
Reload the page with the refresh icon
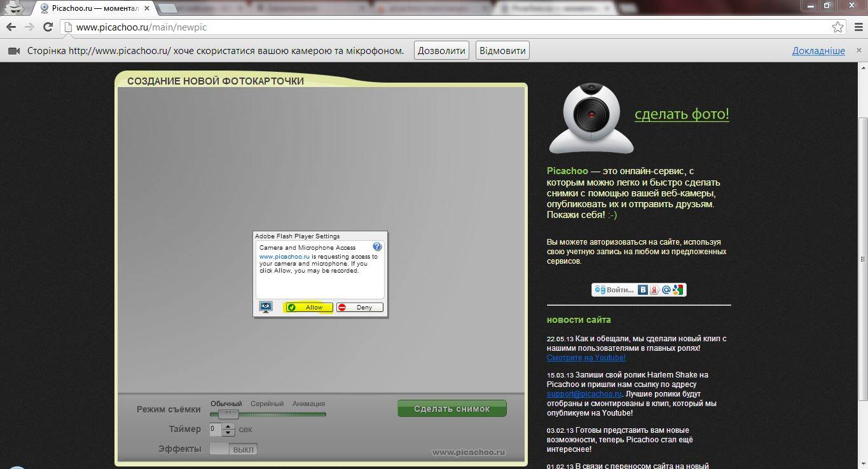pos(48,27)
